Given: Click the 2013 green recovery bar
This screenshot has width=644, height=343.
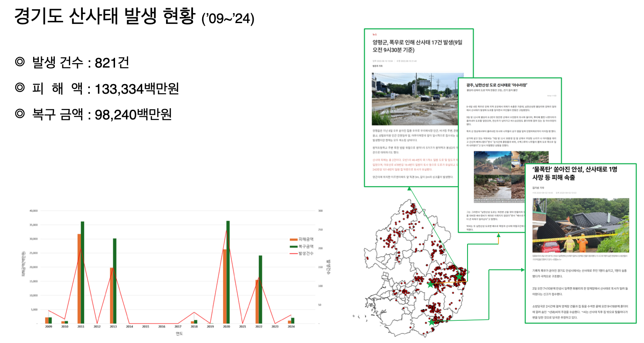Looking at the screenshot, I should (x=115, y=281).
